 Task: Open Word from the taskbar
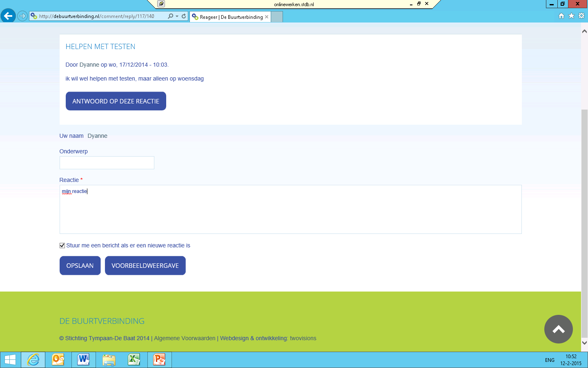(x=84, y=360)
